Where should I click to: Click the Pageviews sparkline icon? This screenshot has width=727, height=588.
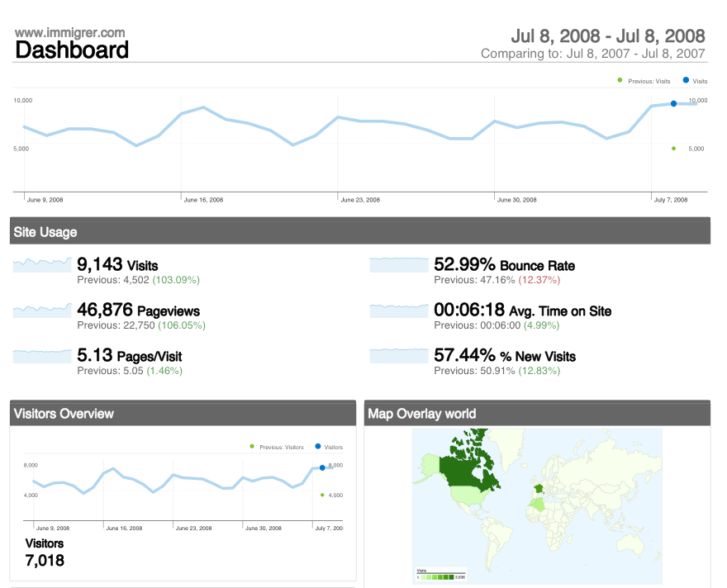click(x=41, y=311)
